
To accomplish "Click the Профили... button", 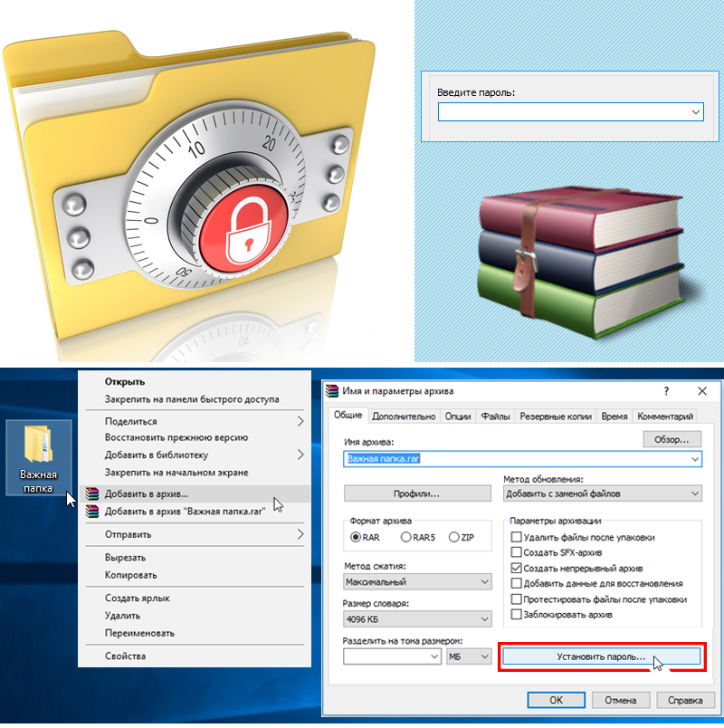I will [417, 493].
